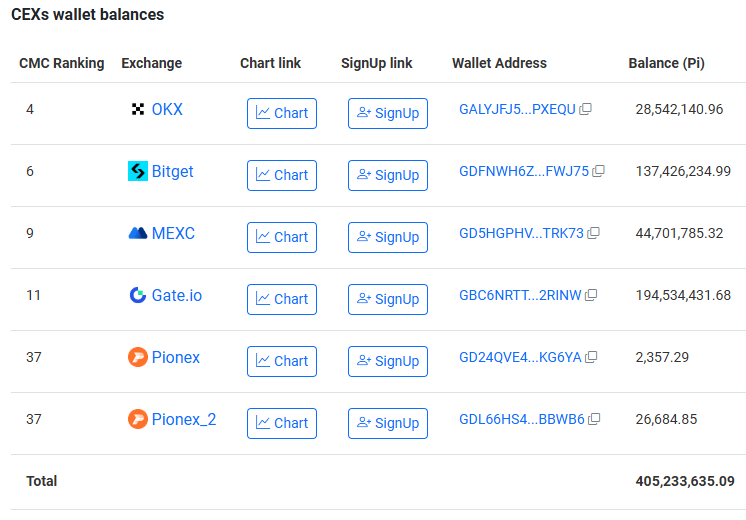Open wallet address GDL66HS4...BBWB6

521,419
